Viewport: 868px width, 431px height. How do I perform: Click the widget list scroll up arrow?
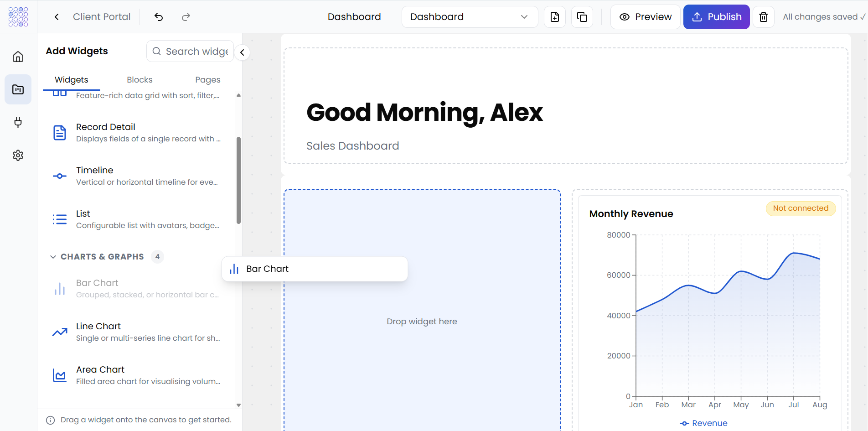238,95
